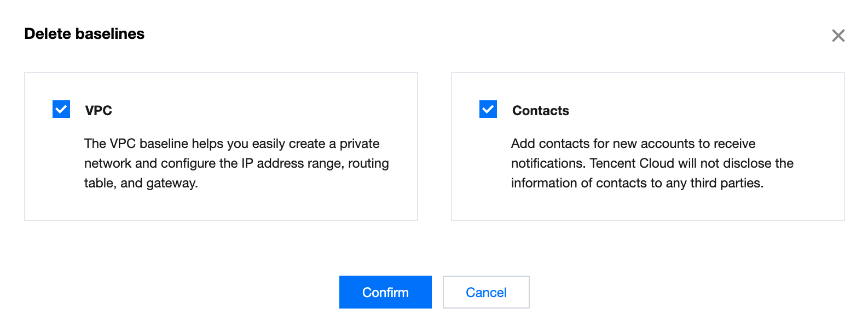This screenshot has height=331, width=868.
Task: Click the bold VPC heading label
Action: pyautogui.click(x=99, y=111)
